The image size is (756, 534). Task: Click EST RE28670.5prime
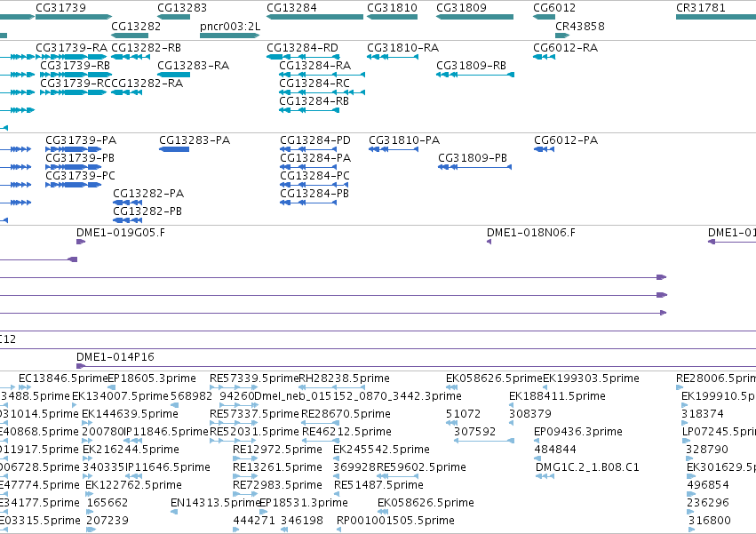click(320, 423)
